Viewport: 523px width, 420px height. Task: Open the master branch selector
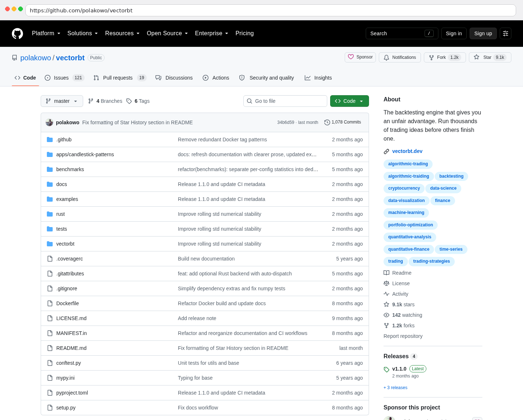[62, 101]
